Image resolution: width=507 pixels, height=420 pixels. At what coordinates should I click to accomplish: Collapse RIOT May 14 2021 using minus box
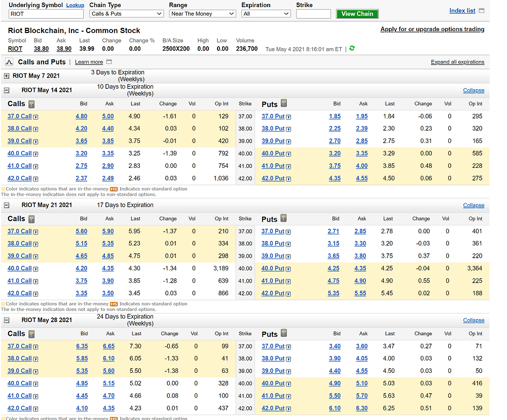point(7,90)
